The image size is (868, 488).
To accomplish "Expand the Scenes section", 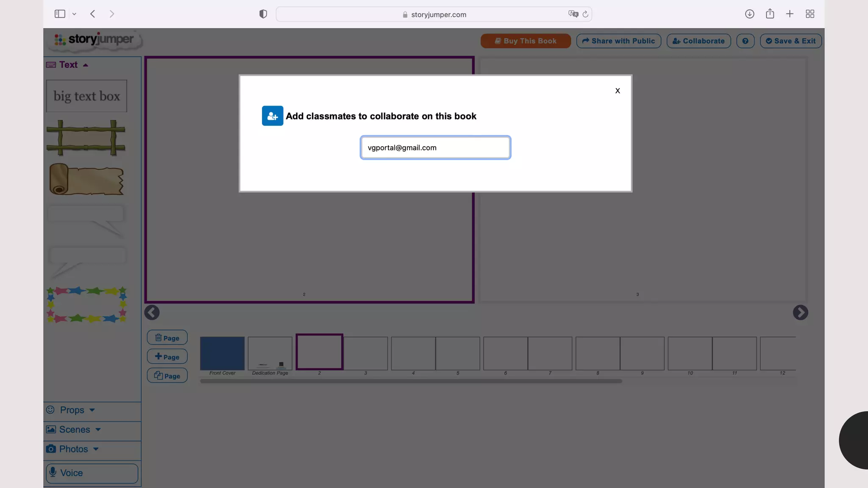I will 75,430.
